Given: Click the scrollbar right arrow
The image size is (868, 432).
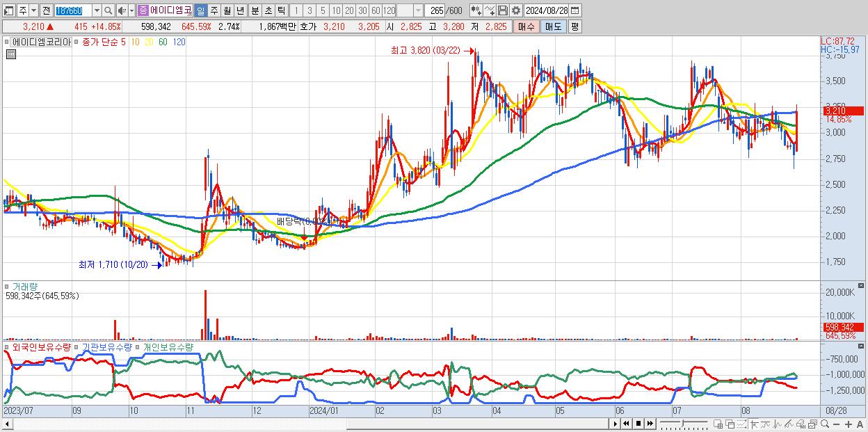Looking at the screenshot, I should pos(616,424).
